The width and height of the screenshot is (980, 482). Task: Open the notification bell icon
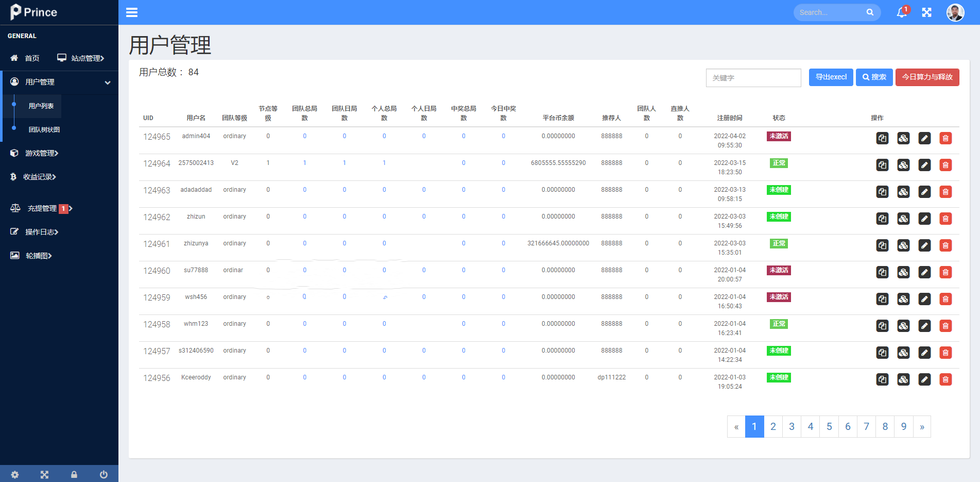tap(901, 12)
